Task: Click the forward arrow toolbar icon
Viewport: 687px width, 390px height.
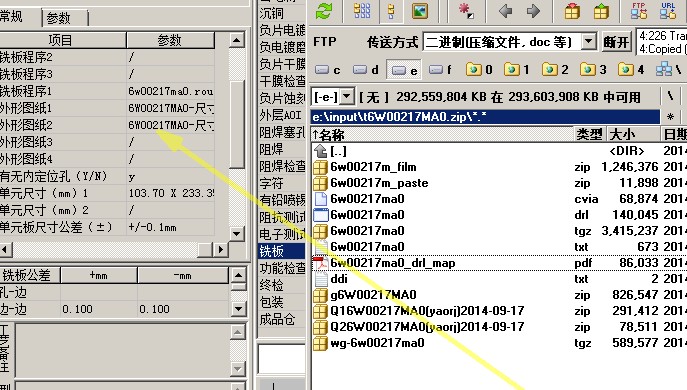Action: [533, 11]
